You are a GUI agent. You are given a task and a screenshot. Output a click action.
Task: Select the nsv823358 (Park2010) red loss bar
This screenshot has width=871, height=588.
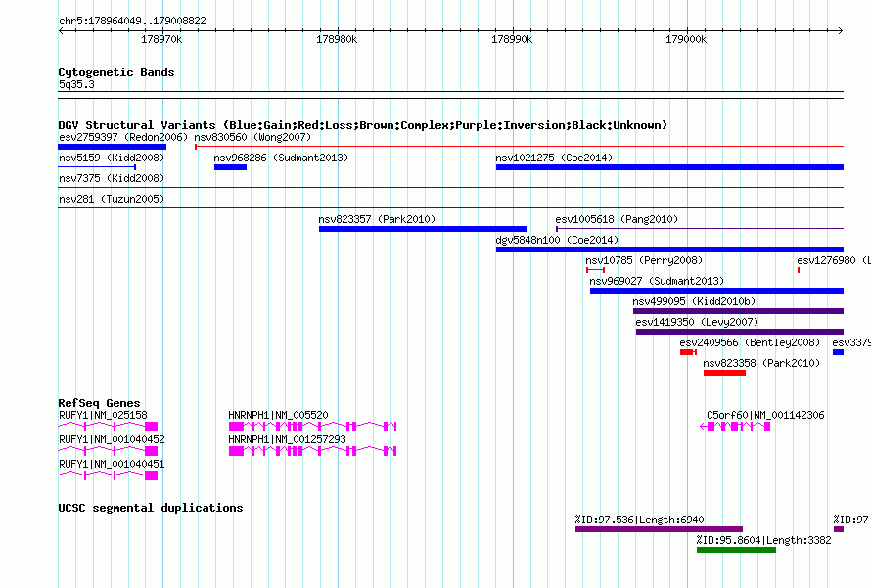[724, 373]
